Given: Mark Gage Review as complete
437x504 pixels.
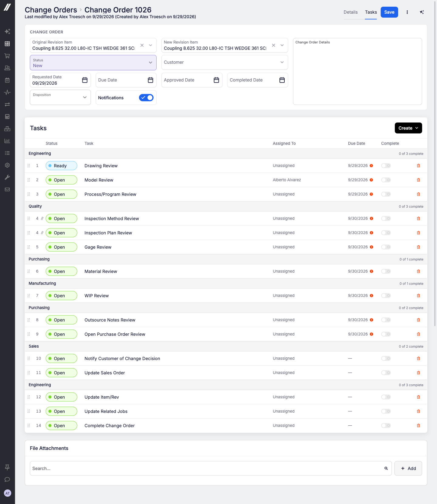Looking at the screenshot, I should tap(386, 247).
